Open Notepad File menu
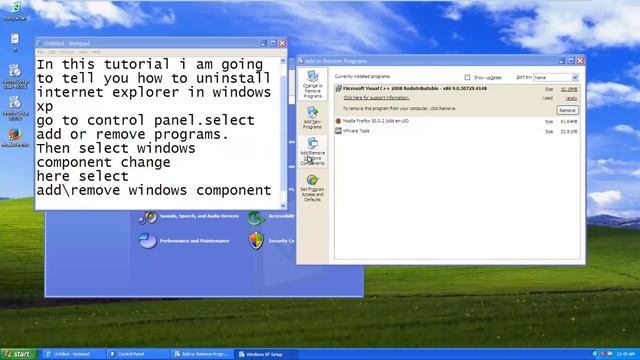 click(40, 52)
